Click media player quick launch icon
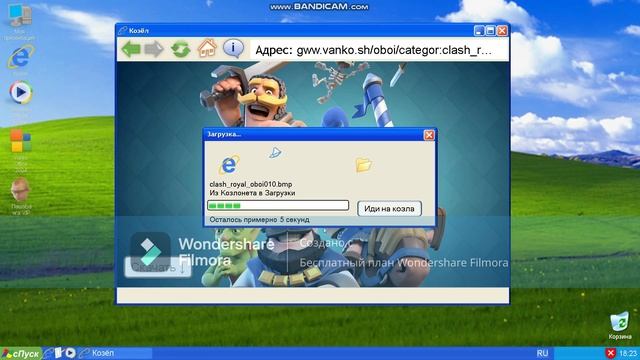This screenshot has width=640, height=360. click(x=71, y=353)
